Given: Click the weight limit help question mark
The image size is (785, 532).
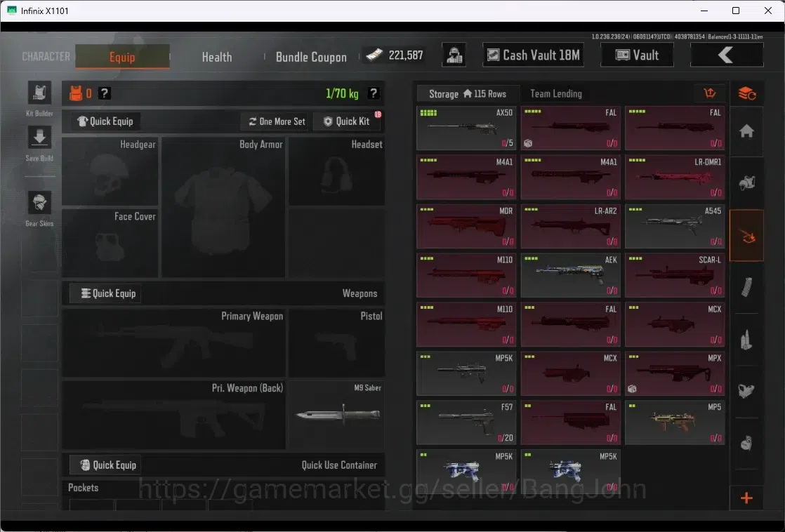Looking at the screenshot, I should [x=374, y=93].
